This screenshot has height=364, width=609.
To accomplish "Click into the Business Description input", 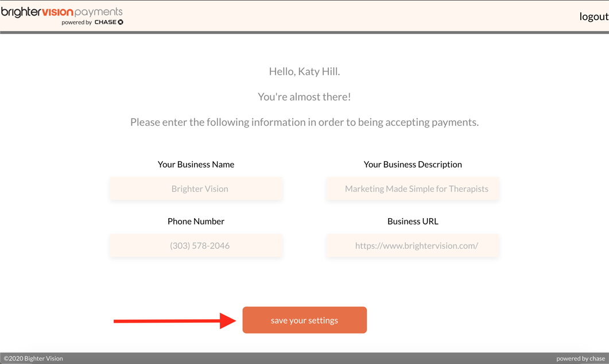I will (412, 189).
